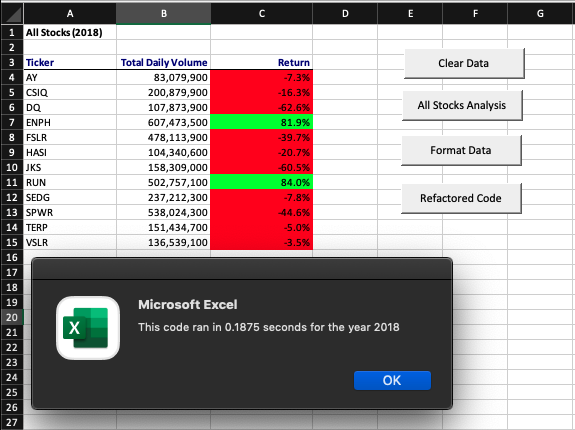Click volume cell 83,079,900
The width and height of the screenshot is (575, 430).
tap(164, 77)
